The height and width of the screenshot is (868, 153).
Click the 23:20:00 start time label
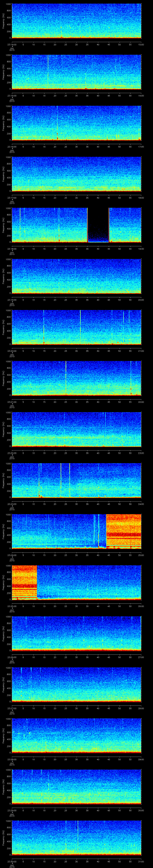click(x=12, y=351)
